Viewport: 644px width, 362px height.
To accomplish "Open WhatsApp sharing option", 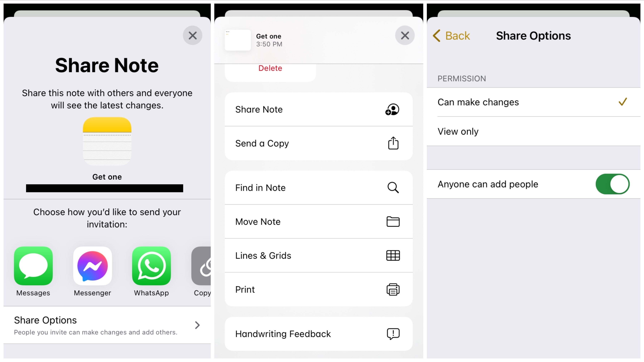I will 151,266.
